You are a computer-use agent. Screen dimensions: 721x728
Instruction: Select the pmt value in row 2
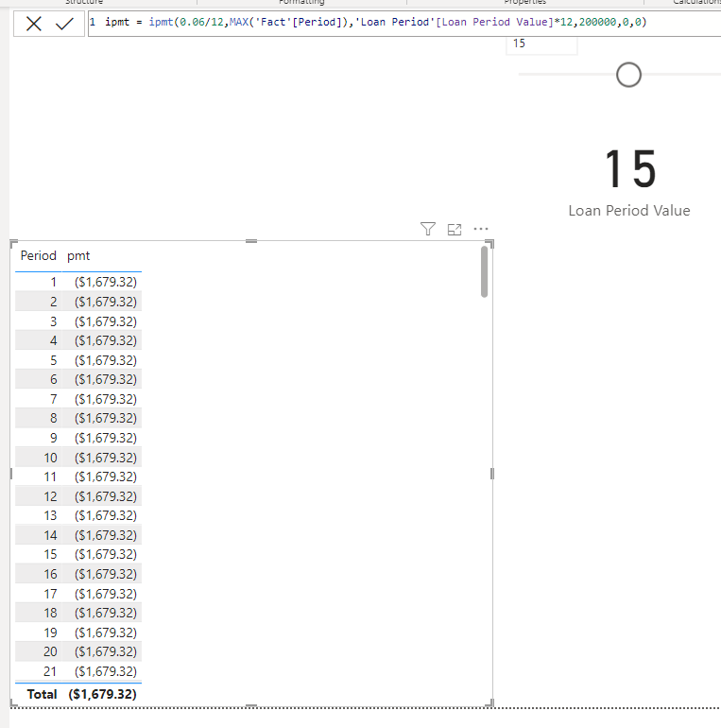tap(106, 303)
